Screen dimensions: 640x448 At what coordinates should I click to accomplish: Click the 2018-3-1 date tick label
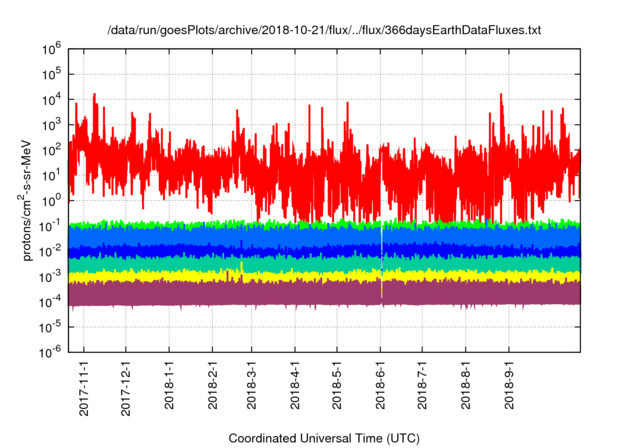point(251,384)
